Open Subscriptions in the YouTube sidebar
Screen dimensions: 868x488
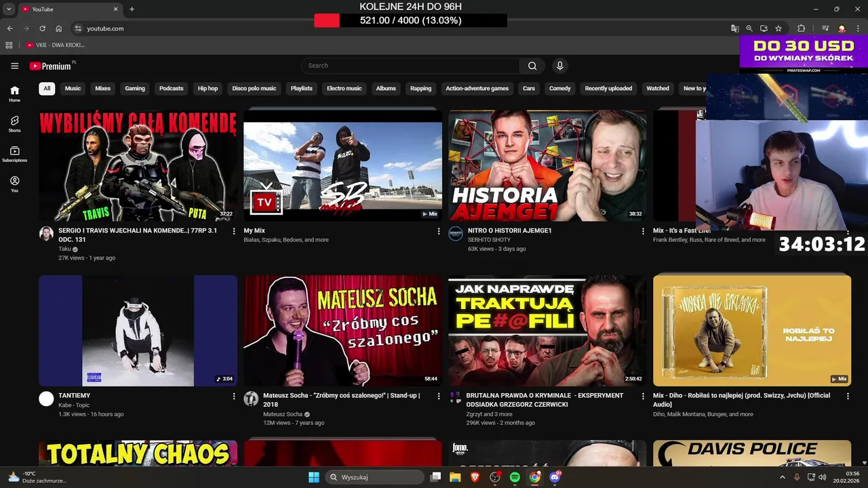click(14, 154)
